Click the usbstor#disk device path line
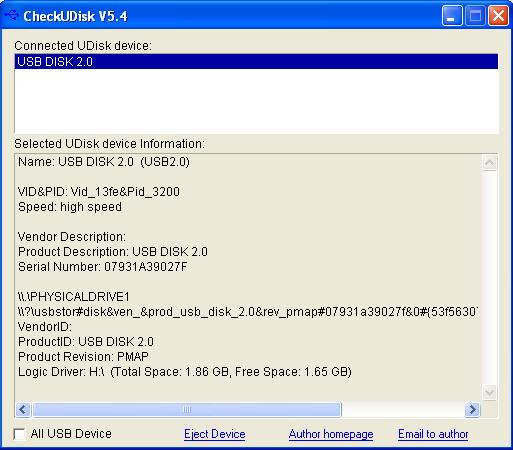Image resolution: width=513 pixels, height=450 pixels. coord(248,312)
